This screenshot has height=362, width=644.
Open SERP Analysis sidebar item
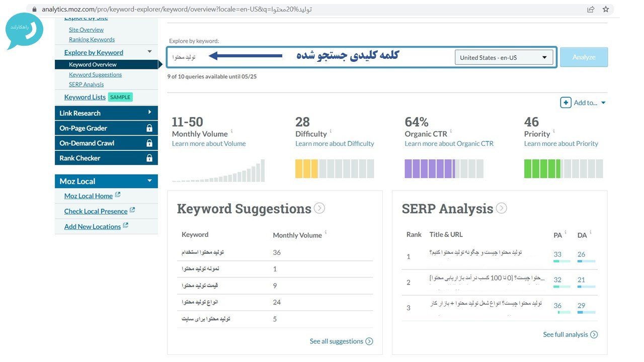86,84
